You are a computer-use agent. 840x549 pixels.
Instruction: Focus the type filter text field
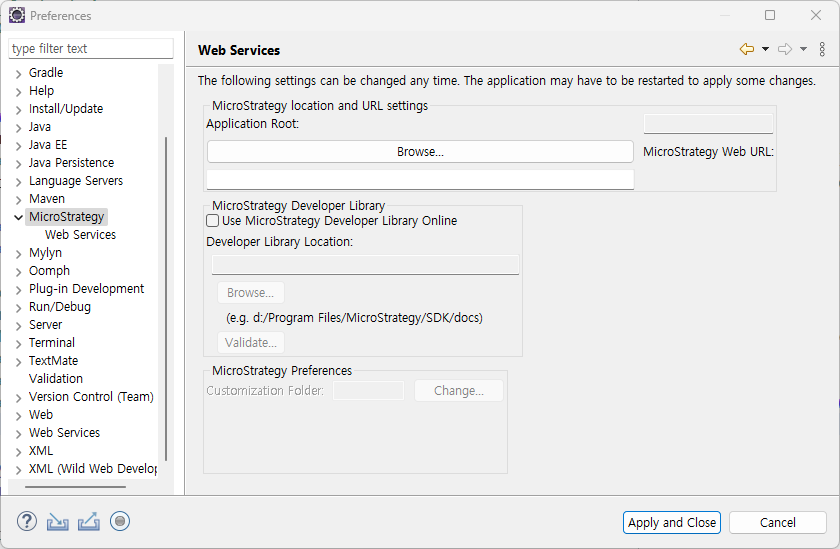tap(91, 48)
